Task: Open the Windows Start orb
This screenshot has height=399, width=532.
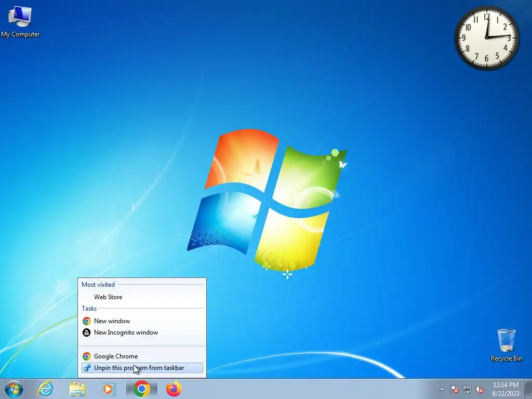Action: [x=14, y=389]
